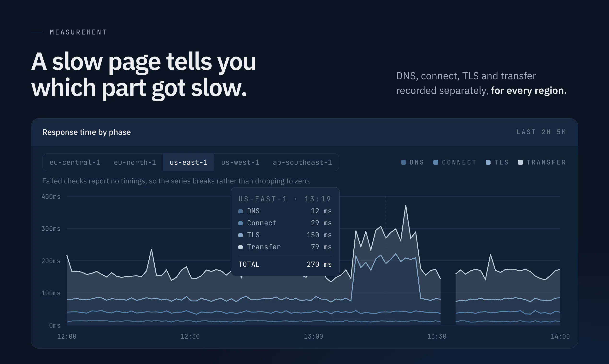This screenshot has height=364, width=609.
Task: Select the eu-north-1 region tab
Action: click(135, 162)
